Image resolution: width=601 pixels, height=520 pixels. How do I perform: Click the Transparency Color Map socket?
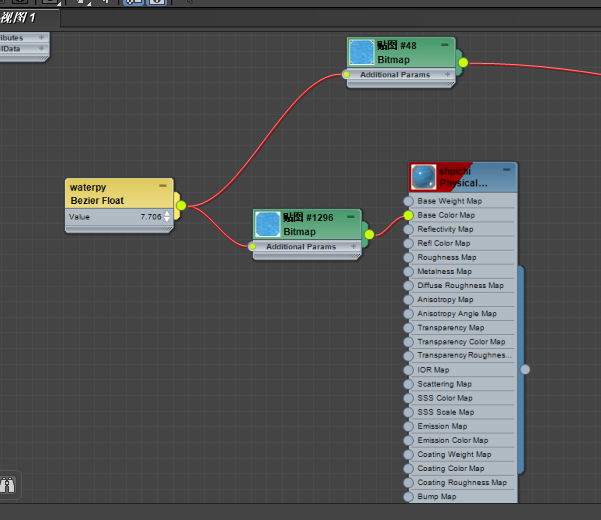(x=409, y=342)
